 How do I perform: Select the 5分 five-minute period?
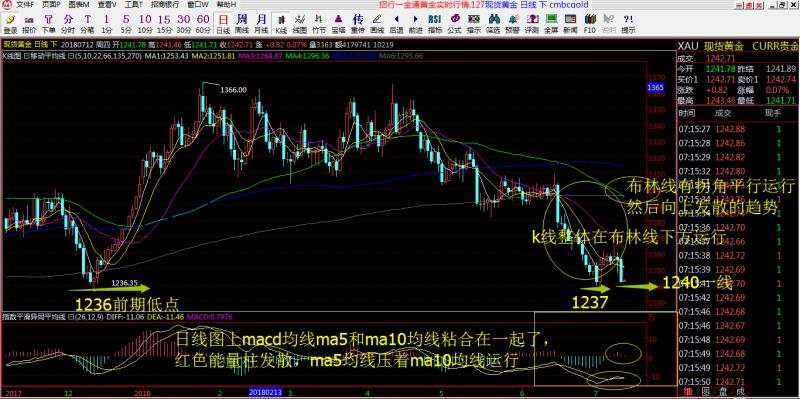(126, 23)
